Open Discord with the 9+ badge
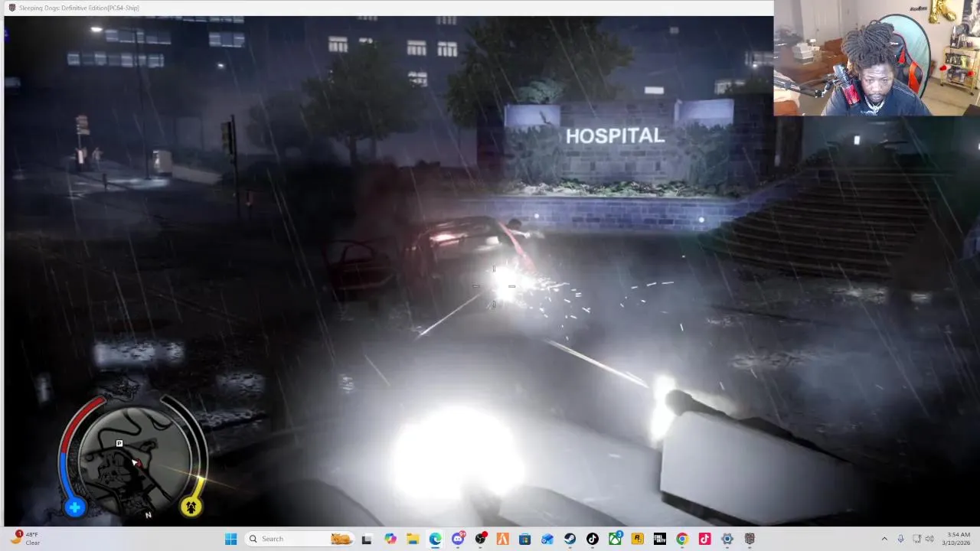The height and width of the screenshot is (551, 980). 458,539
